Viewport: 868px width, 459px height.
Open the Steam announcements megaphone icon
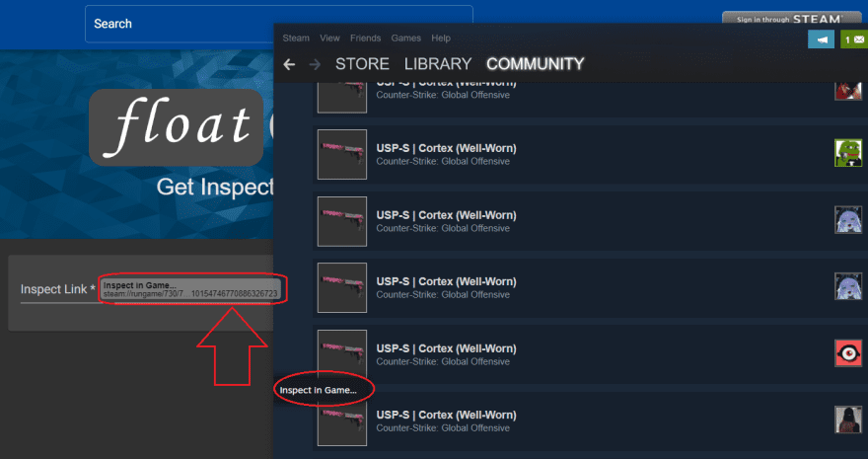pos(821,39)
